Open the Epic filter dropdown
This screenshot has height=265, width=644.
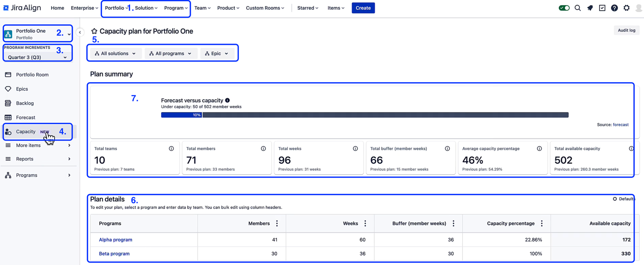pyautogui.click(x=217, y=53)
